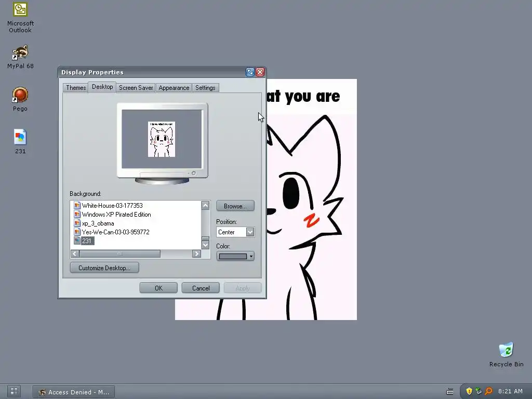
Task: Choose Windows XP Pirated Edition background
Action: [x=116, y=215]
